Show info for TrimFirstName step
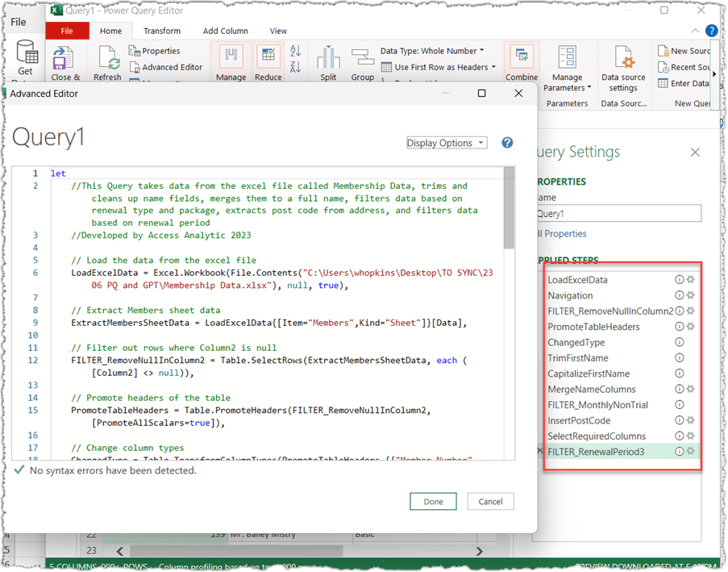 [680, 357]
